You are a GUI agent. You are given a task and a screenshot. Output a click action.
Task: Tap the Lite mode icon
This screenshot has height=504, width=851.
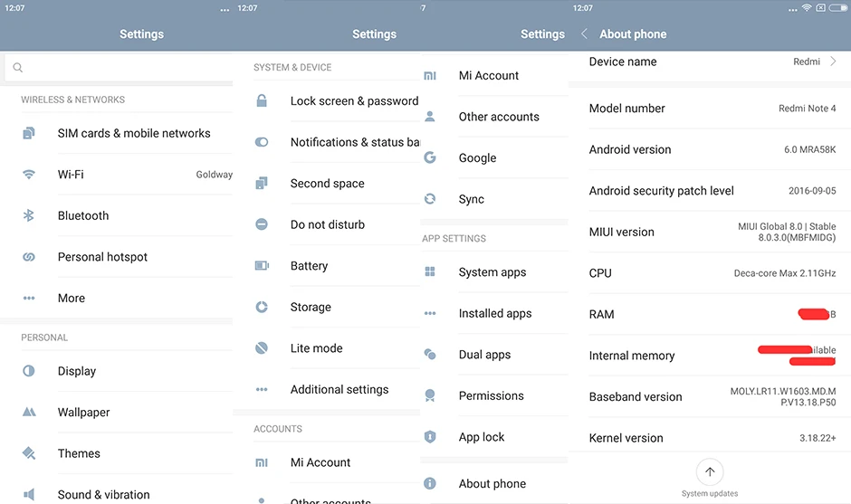coord(262,347)
